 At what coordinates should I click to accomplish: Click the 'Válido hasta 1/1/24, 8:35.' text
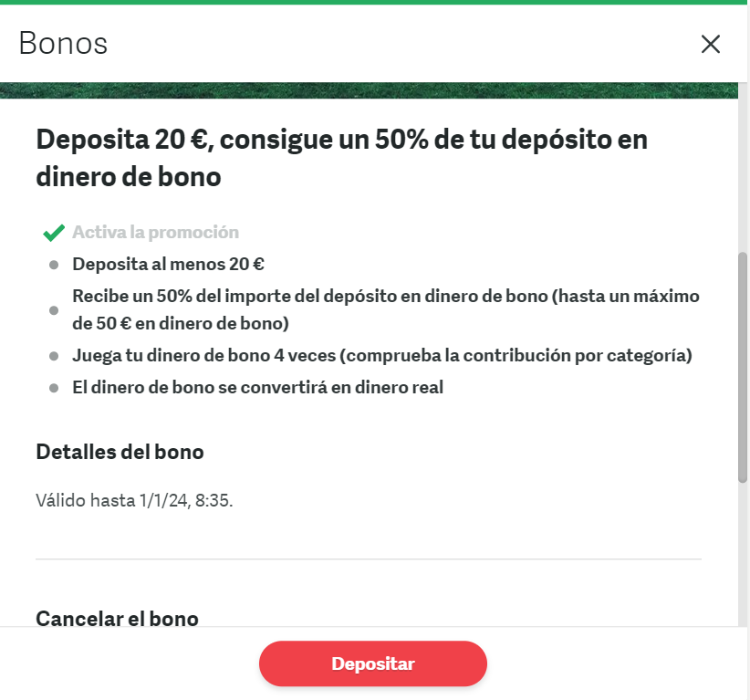pos(134,500)
